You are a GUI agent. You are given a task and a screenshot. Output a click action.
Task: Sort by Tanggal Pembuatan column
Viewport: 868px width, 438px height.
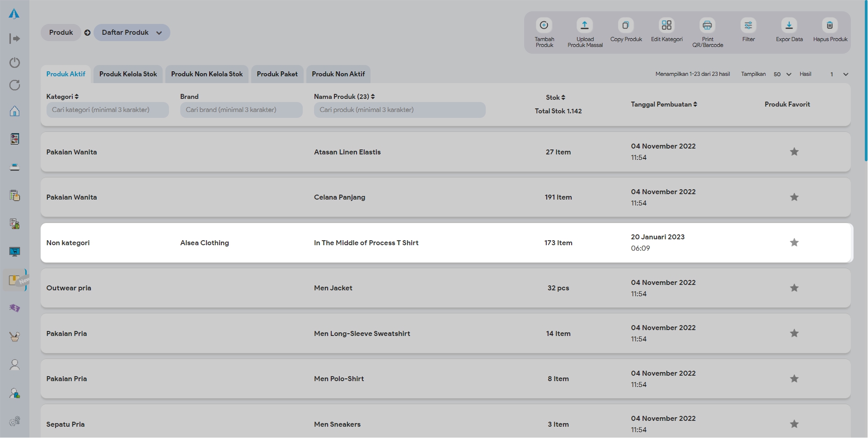pos(664,104)
